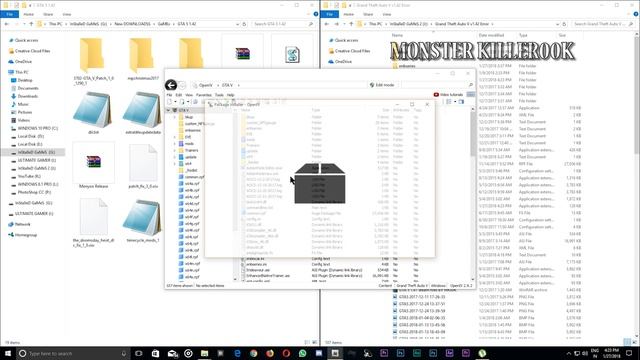The image size is (640, 360).
Task: Open the View tab in right Explorer window
Action: click(x=387, y=14)
